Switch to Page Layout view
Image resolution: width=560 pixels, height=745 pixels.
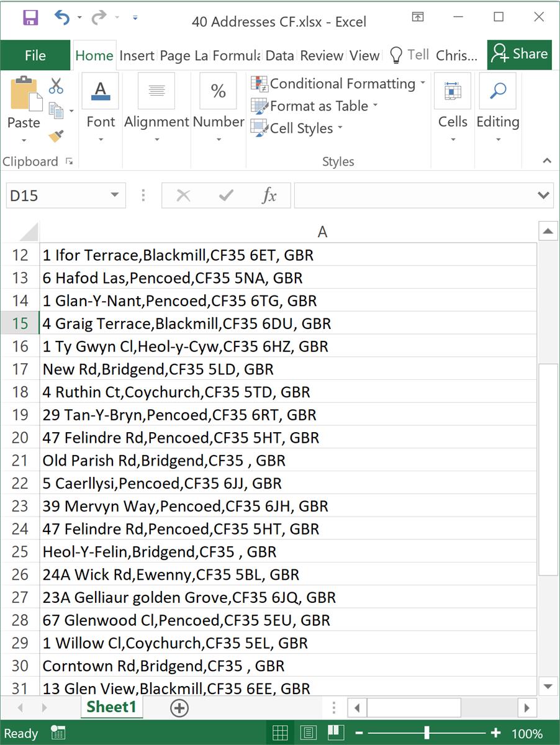click(x=309, y=733)
